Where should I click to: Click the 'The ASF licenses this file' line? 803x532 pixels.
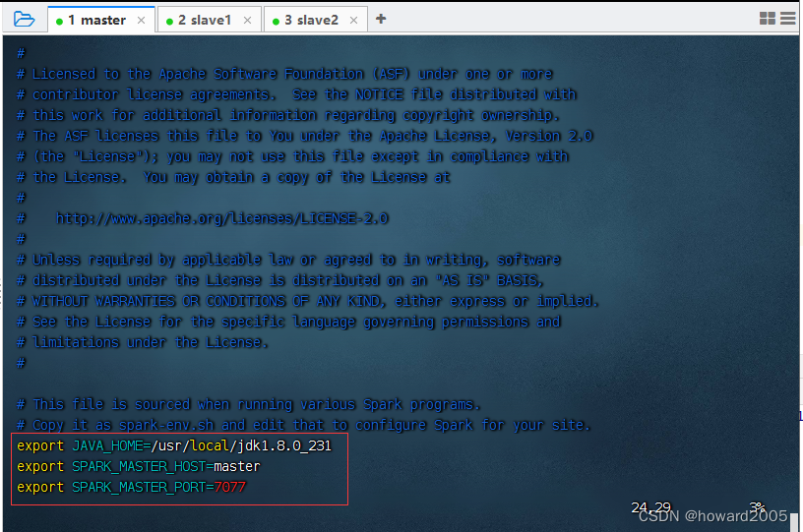(304, 136)
